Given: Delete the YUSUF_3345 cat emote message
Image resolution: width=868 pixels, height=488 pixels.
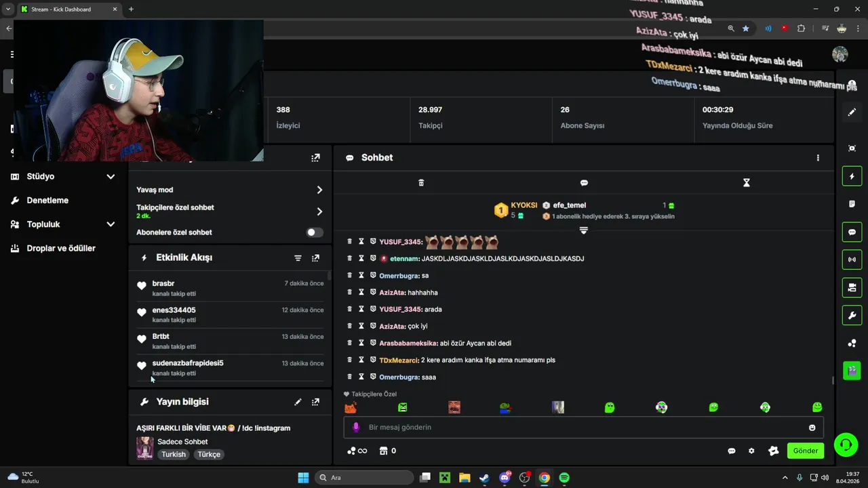Looking at the screenshot, I should click(350, 241).
